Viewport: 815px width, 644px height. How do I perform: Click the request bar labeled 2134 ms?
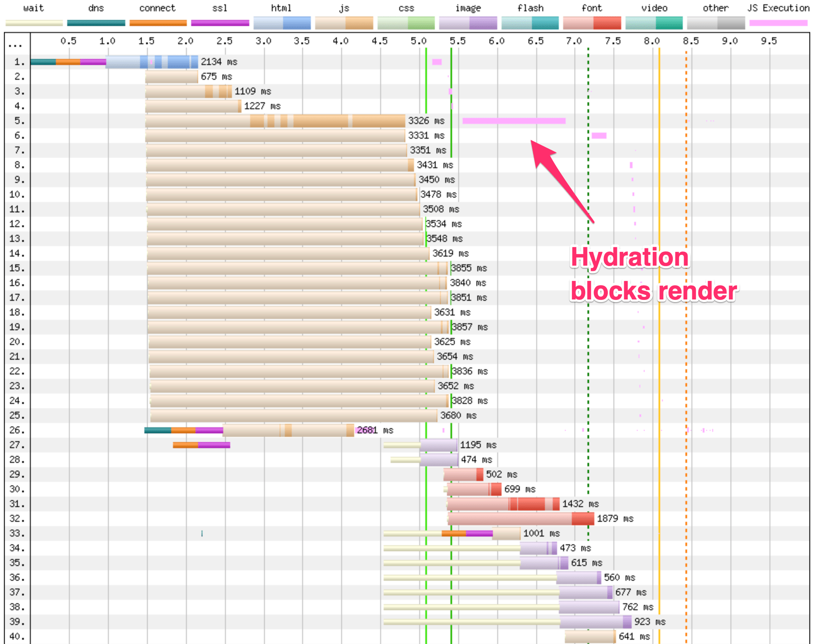point(152,62)
